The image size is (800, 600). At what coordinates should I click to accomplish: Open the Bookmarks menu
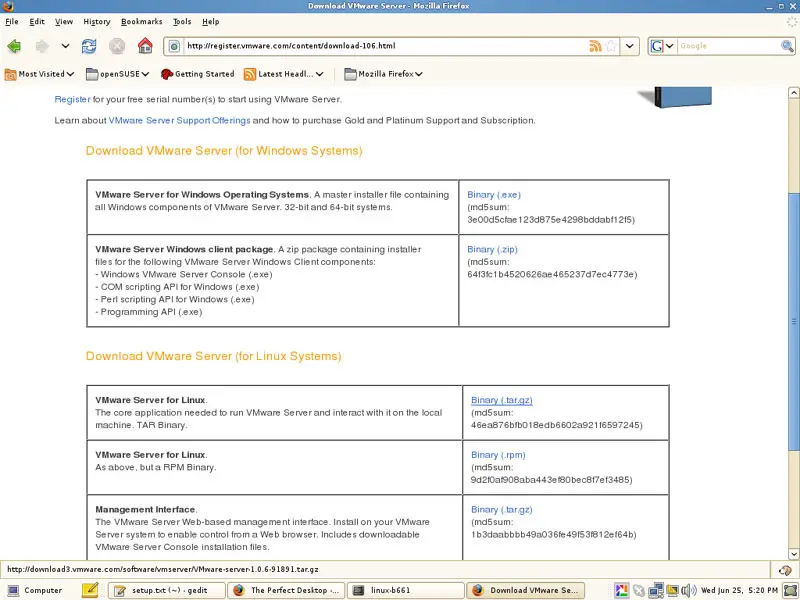pos(141,21)
